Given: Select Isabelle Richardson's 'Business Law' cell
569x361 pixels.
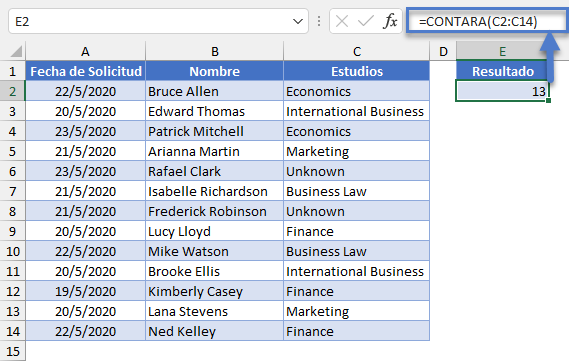Looking at the screenshot, I should point(357,191).
